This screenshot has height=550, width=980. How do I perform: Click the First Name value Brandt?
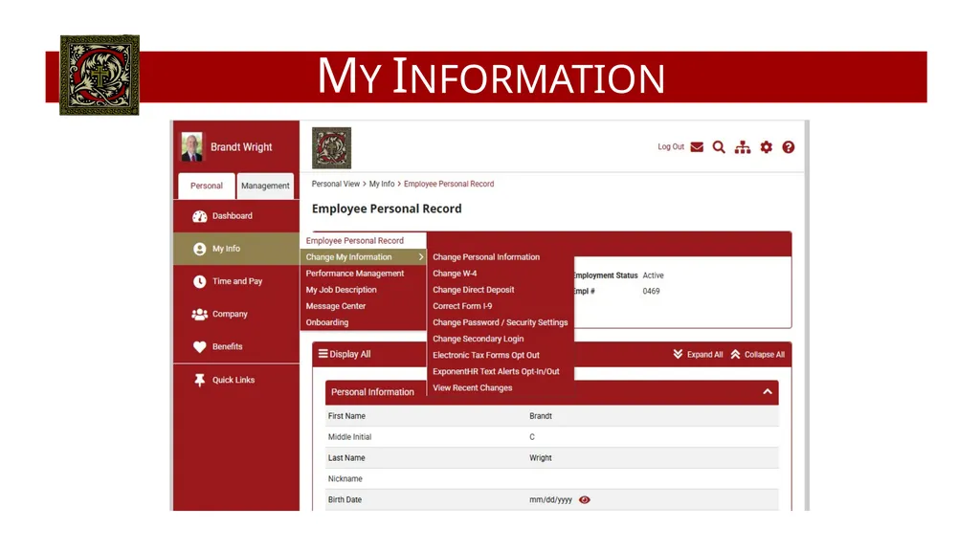point(541,416)
